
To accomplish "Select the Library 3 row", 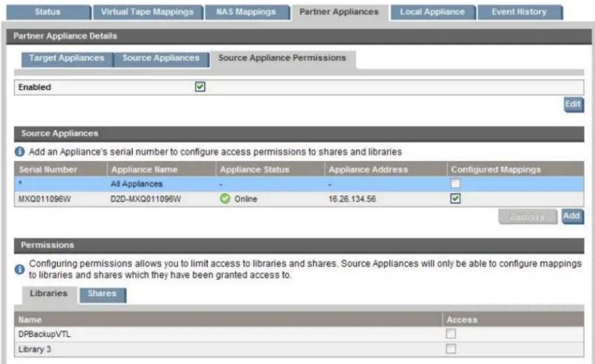I will coord(299,349).
